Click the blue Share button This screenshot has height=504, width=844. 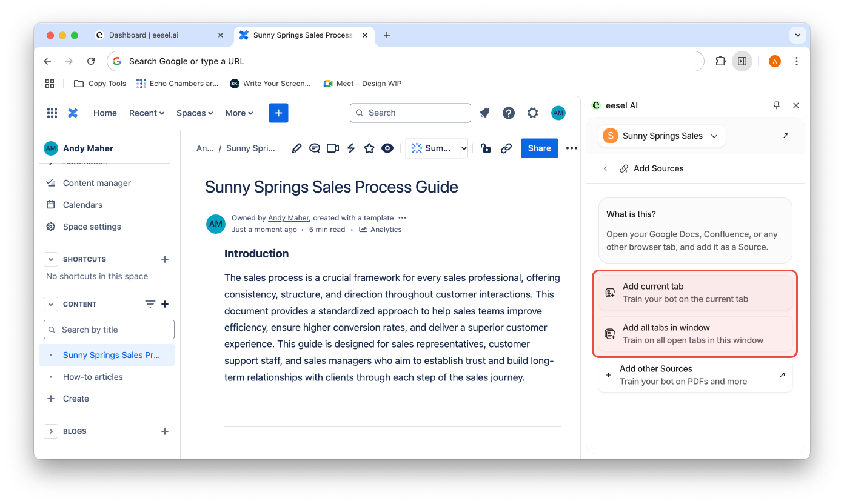pos(539,148)
